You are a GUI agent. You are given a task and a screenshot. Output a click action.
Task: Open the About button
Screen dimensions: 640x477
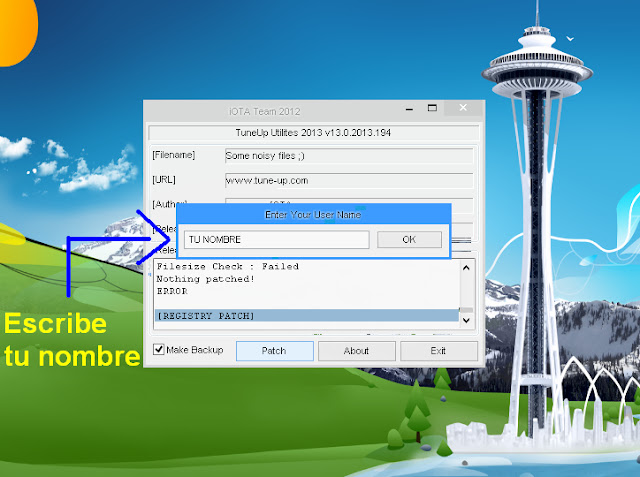(357, 351)
